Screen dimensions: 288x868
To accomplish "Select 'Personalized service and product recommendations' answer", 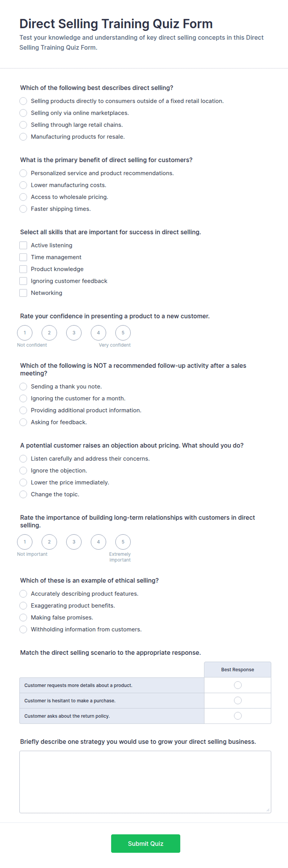I will [23, 173].
